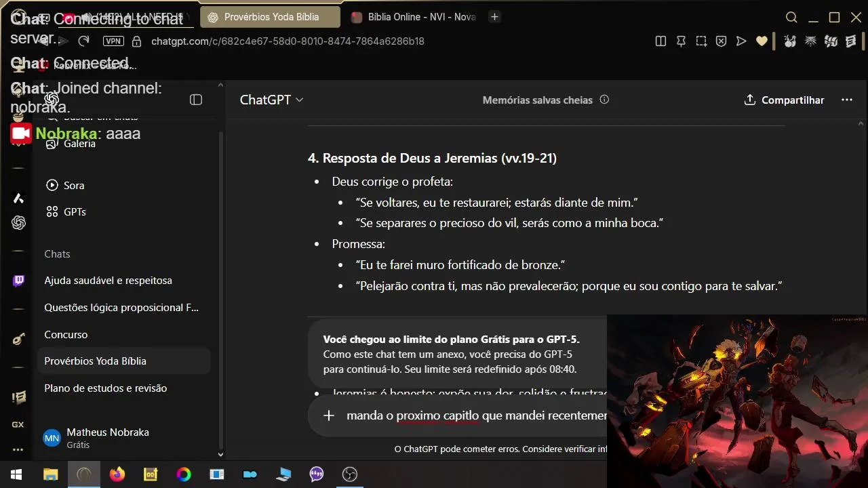Switch to Bíblia Online NVI browser tab
The height and width of the screenshot is (488, 868).
pos(413,17)
